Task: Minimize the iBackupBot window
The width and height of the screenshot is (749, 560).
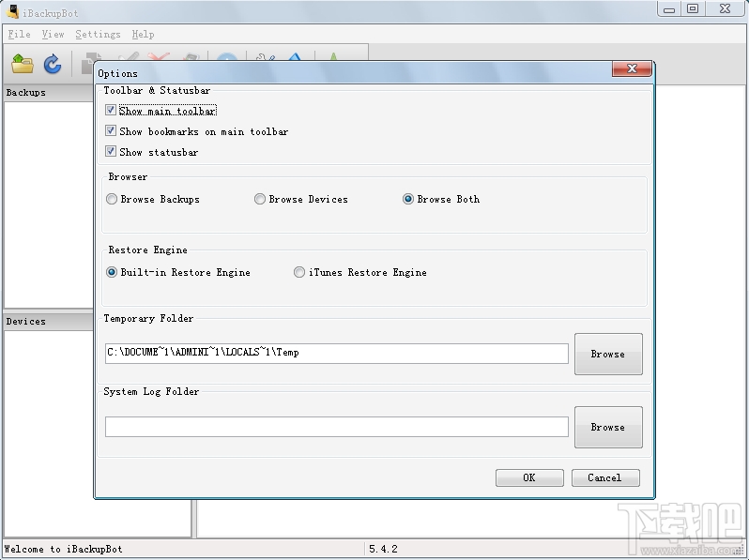Action: (x=669, y=8)
